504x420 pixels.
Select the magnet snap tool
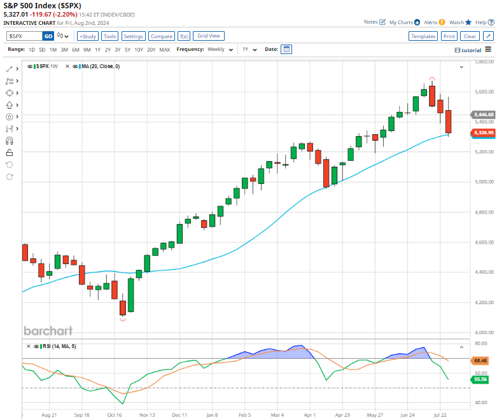pyautogui.click(x=10, y=141)
